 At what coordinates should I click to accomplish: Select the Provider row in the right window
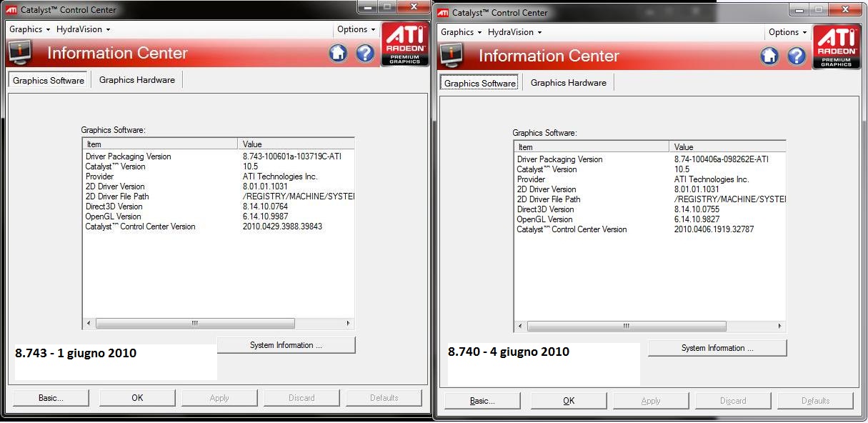pyautogui.click(x=650, y=179)
